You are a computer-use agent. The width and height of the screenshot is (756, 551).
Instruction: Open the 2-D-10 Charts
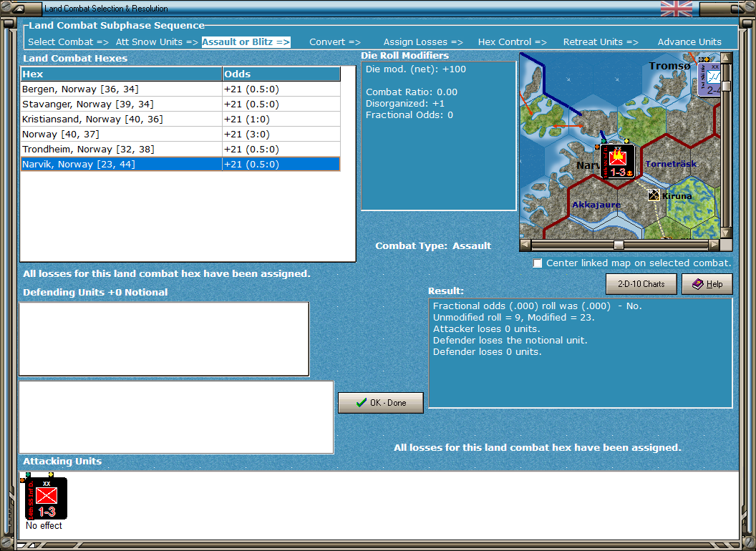pos(641,284)
